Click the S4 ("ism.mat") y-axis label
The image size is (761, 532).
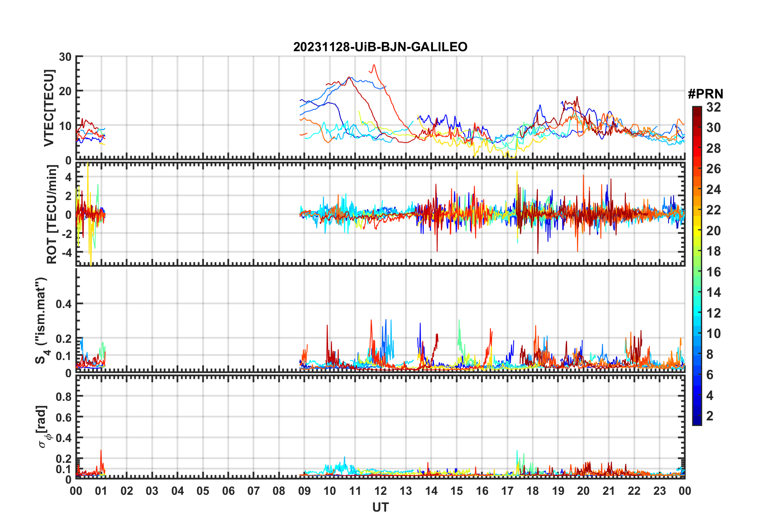[x=42, y=321]
